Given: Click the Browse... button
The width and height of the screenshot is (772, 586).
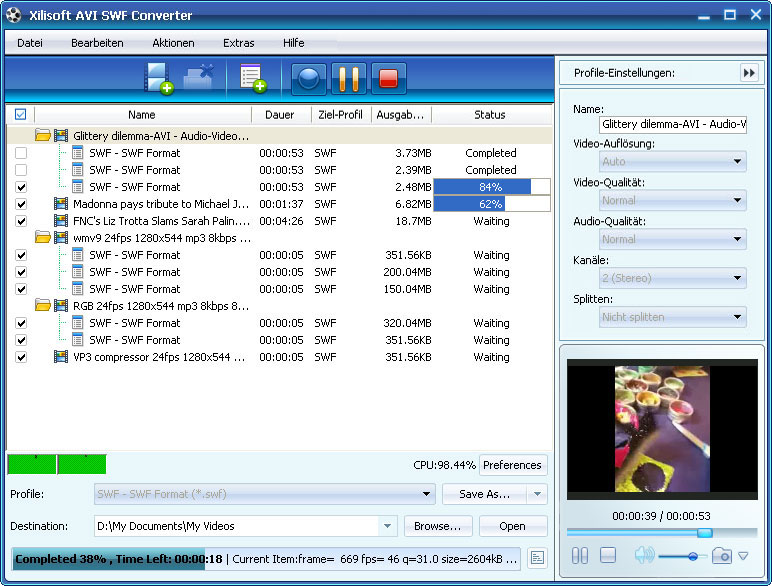Looking at the screenshot, I should 438,526.
